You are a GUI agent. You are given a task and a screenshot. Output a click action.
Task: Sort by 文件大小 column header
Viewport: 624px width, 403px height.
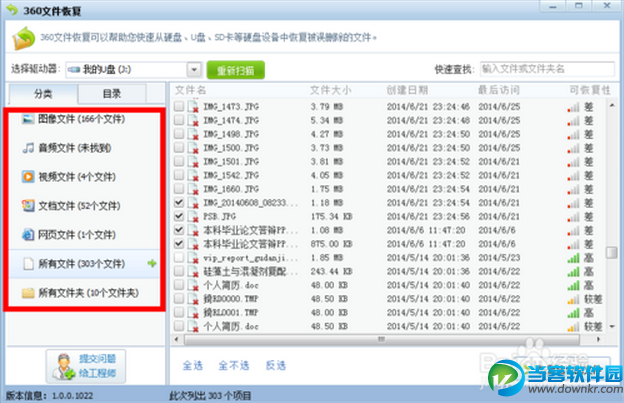(331, 90)
